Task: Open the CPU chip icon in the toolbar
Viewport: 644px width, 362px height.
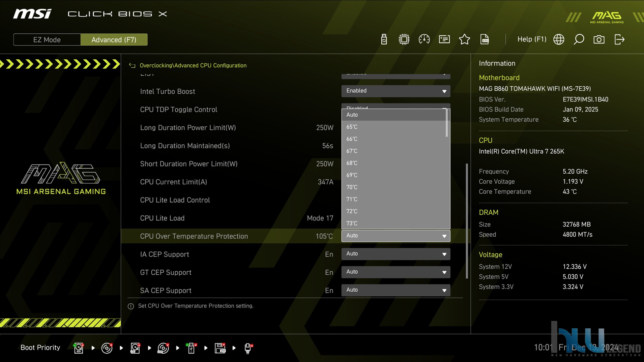Action: (x=404, y=39)
